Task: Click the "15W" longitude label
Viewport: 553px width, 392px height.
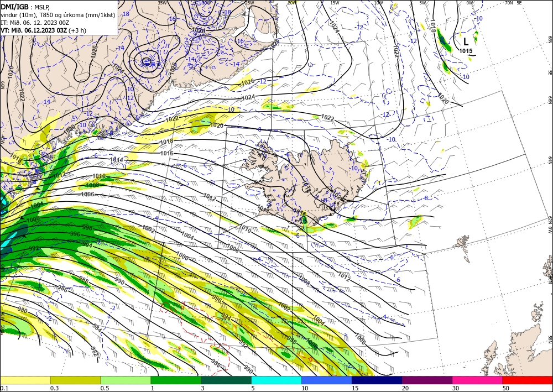Action: click(335, 3)
